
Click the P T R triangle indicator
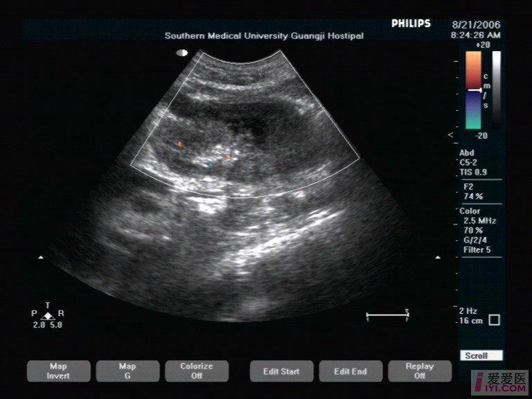tap(47, 315)
